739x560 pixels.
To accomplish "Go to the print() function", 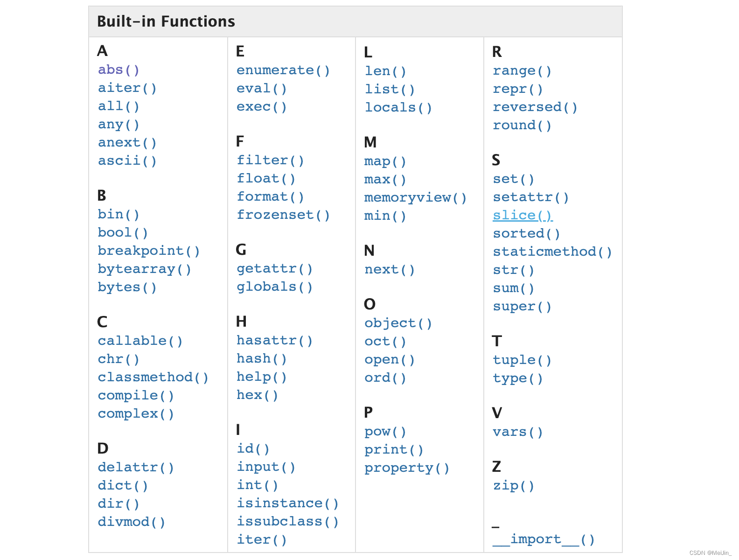I will coord(394,450).
